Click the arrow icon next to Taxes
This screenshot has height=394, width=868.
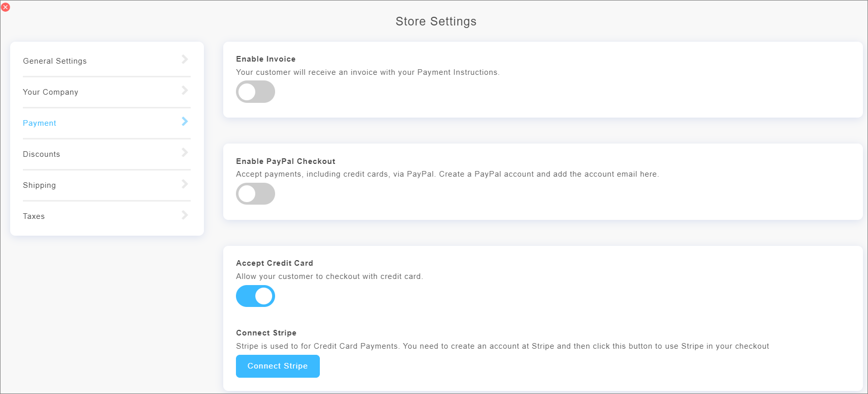click(185, 215)
